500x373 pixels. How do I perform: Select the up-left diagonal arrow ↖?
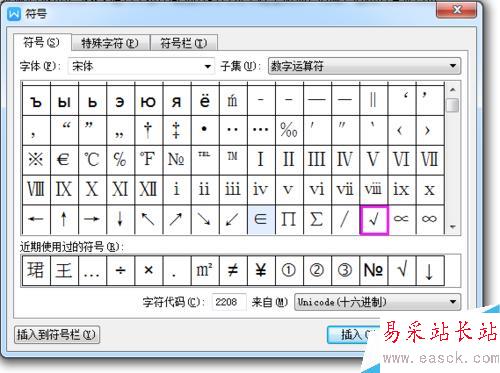(149, 220)
